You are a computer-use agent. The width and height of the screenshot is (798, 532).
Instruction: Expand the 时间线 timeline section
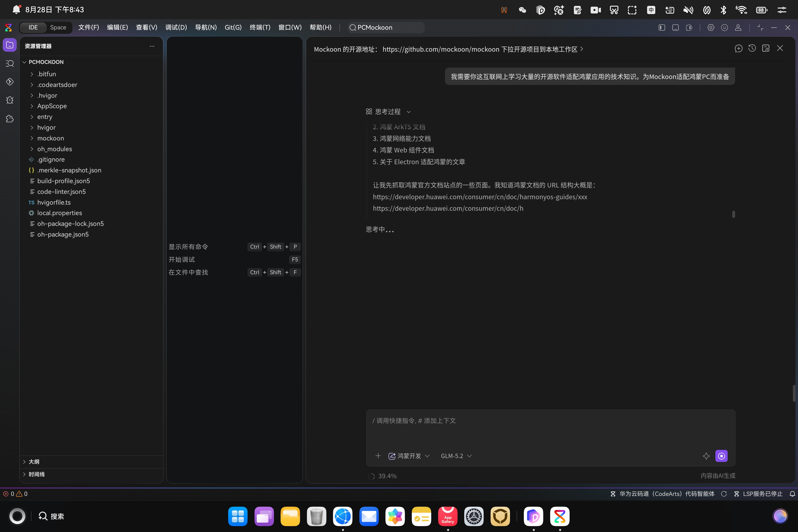91,474
